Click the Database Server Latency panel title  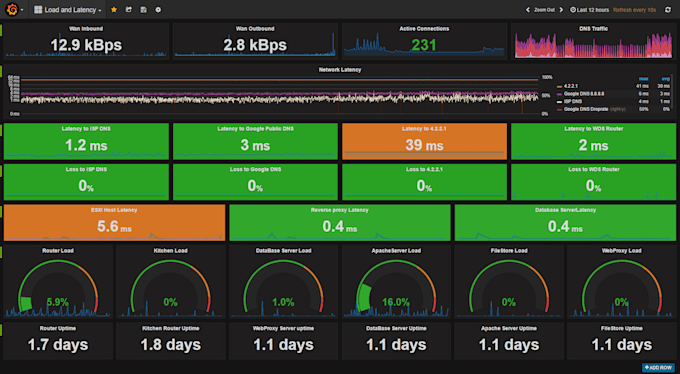(565, 210)
